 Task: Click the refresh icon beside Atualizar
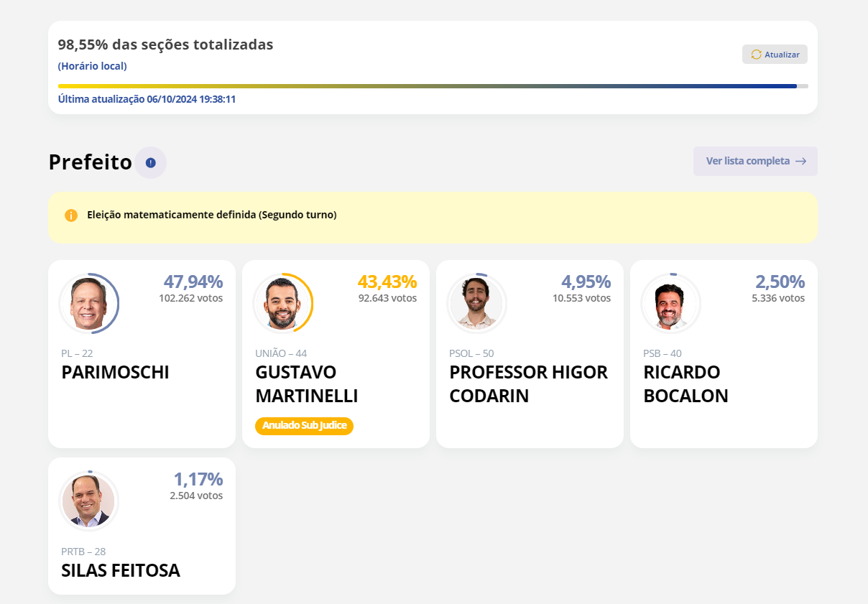tap(756, 55)
